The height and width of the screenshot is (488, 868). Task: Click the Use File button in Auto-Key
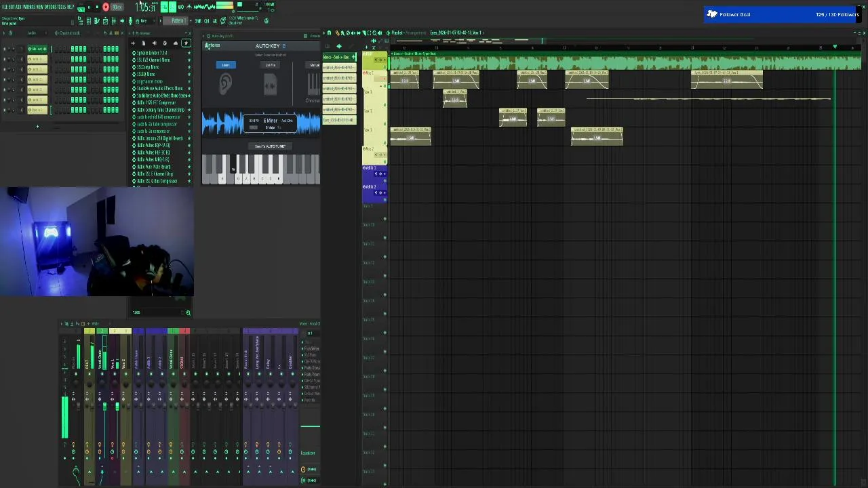coord(271,65)
